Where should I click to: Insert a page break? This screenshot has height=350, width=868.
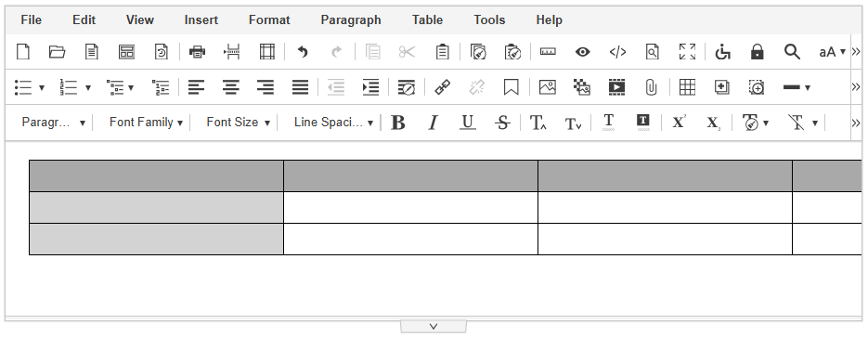(232, 52)
